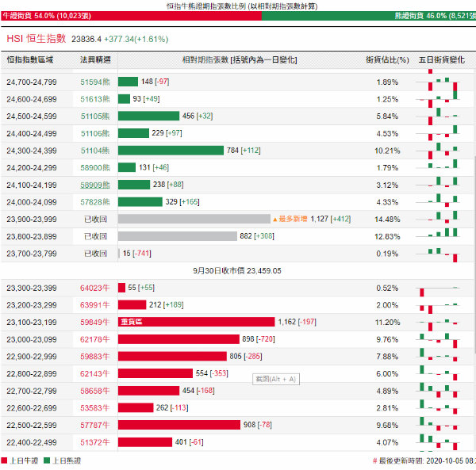
Task: Open bear warrant link 51594
Action: tap(95, 82)
